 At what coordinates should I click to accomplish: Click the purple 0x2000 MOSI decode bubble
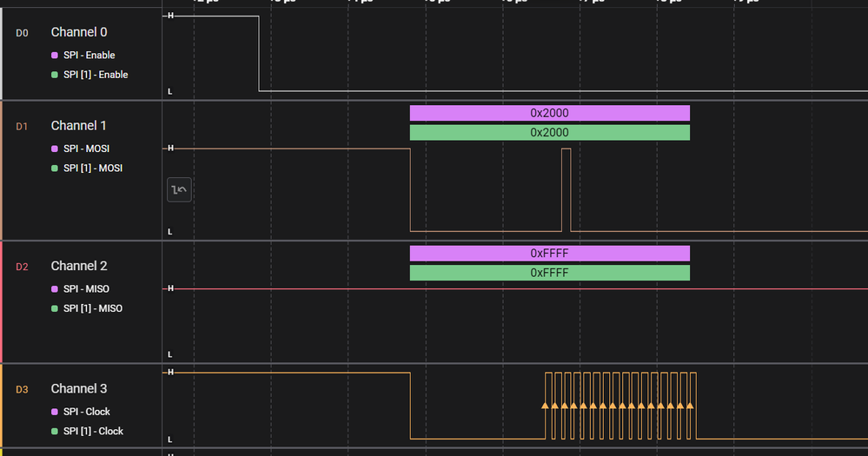(x=550, y=113)
